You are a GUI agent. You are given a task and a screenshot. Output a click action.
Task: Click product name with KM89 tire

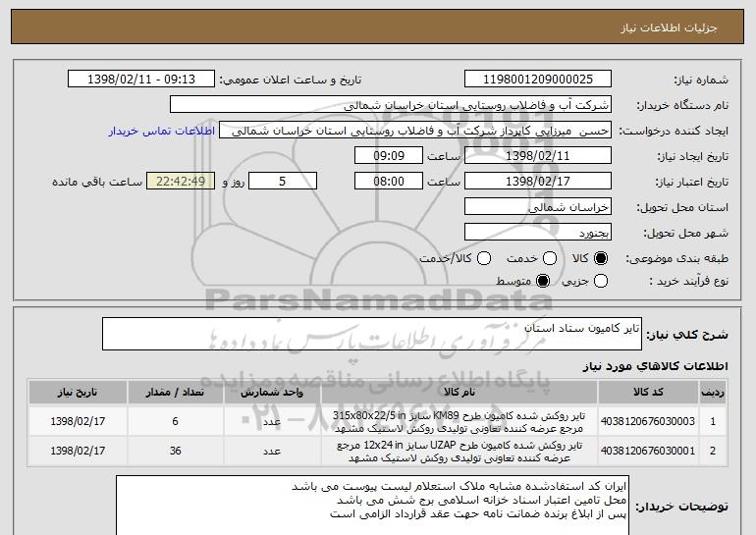459,422
